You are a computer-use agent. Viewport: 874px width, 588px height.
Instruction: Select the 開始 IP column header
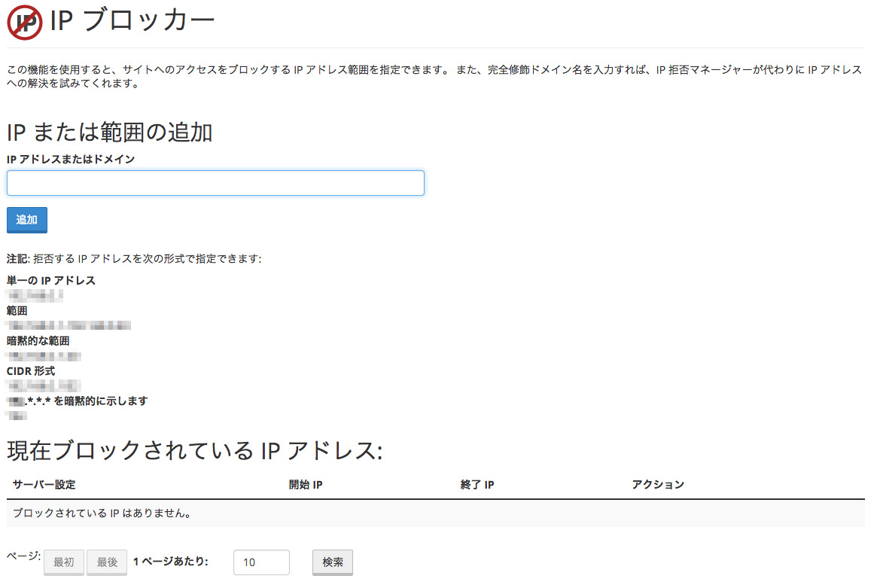(306, 484)
